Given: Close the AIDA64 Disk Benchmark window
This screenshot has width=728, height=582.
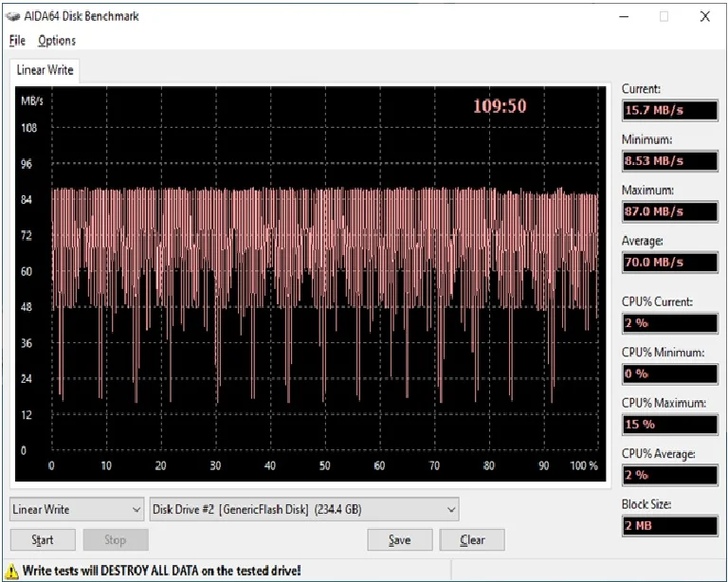Looking at the screenshot, I should 705,17.
